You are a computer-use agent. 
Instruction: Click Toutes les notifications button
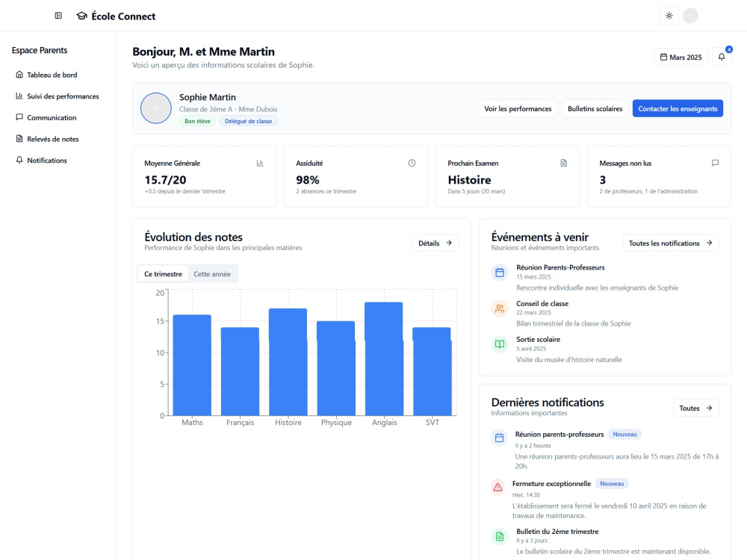[x=671, y=243]
